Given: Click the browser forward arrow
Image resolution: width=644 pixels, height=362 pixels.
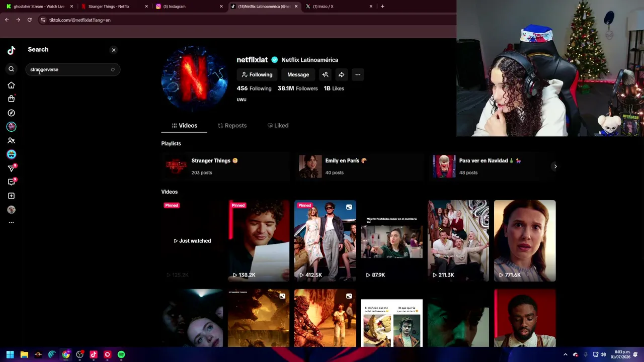Looking at the screenshot, I should pyautogui.click(x=18, y=20).
